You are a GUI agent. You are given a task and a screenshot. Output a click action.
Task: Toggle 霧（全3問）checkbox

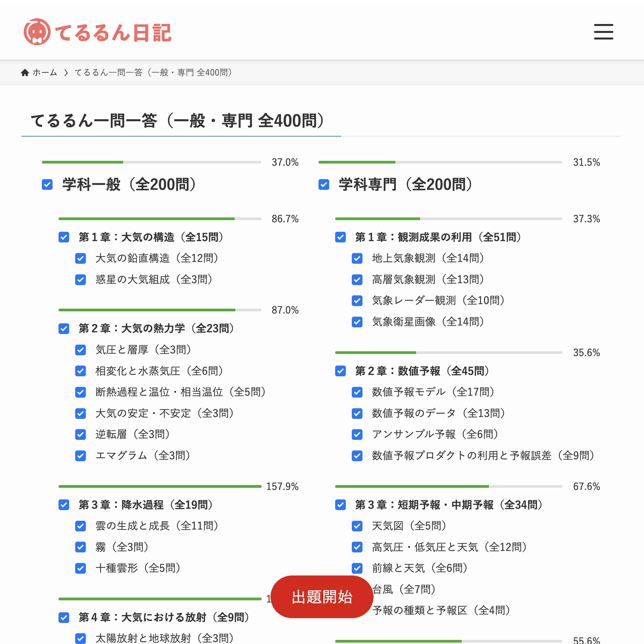(80, 547)
